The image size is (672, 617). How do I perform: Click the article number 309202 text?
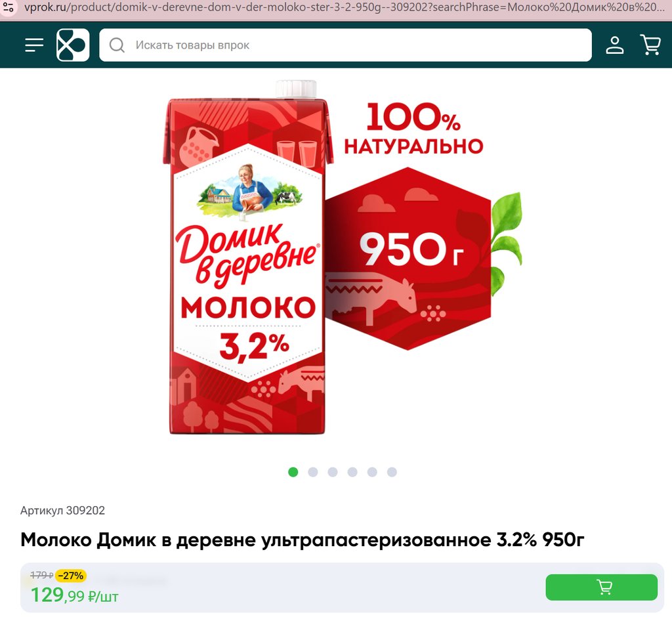62,510
